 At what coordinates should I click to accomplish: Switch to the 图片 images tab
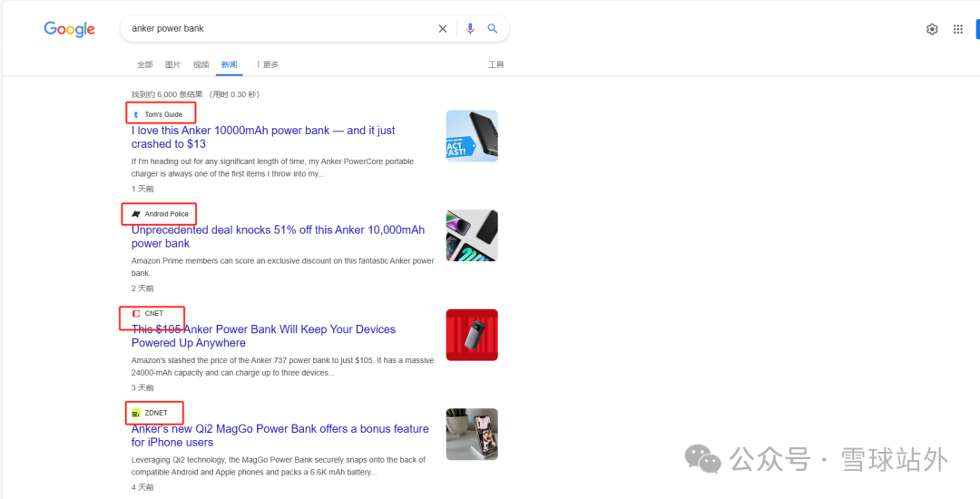(172, 64)
